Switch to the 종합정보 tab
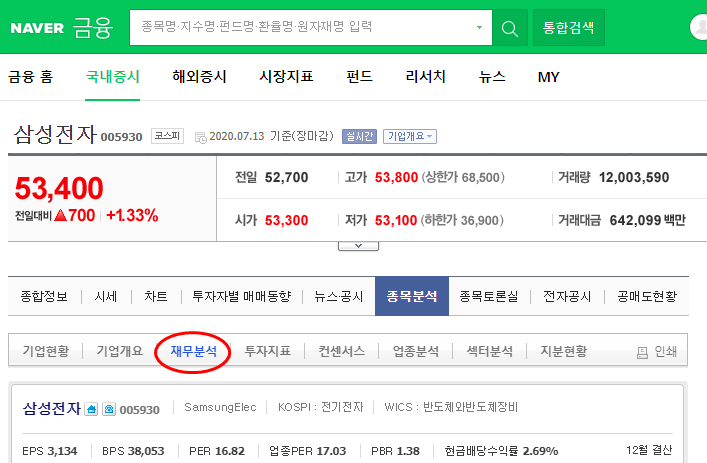Screen dimensions: 707x463 pyautogui.click(x=44, y=296)
